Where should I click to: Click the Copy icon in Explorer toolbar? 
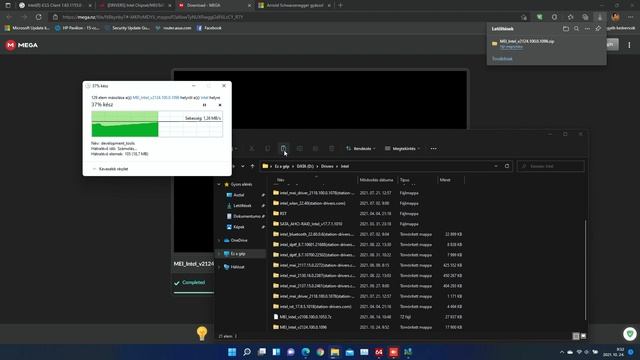[268, 149]
